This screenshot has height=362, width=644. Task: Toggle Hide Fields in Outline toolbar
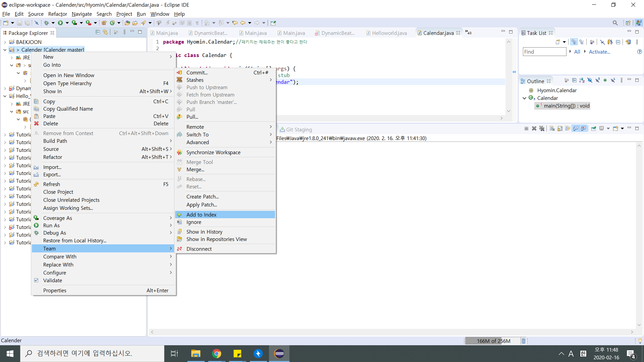coord(590,80)
